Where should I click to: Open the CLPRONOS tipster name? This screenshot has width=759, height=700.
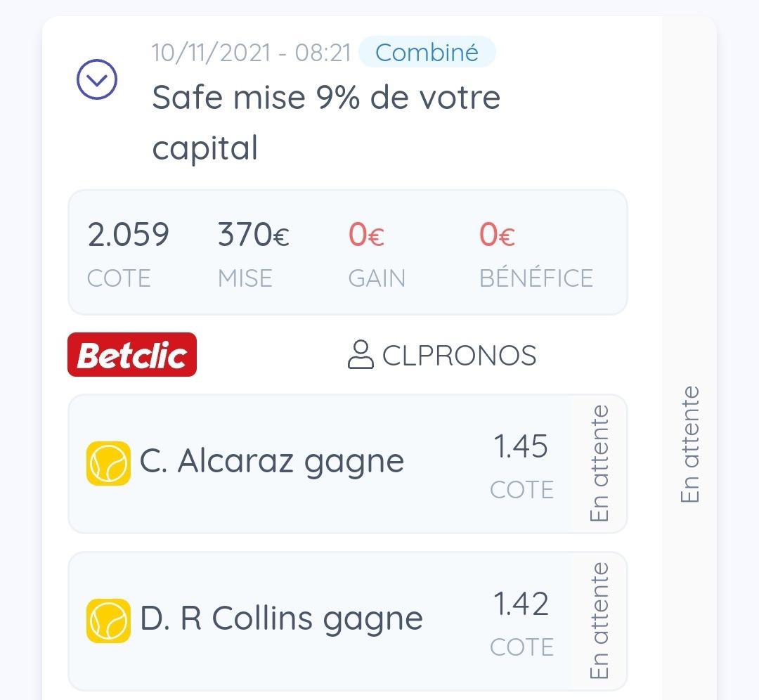[x=459, y=356]
